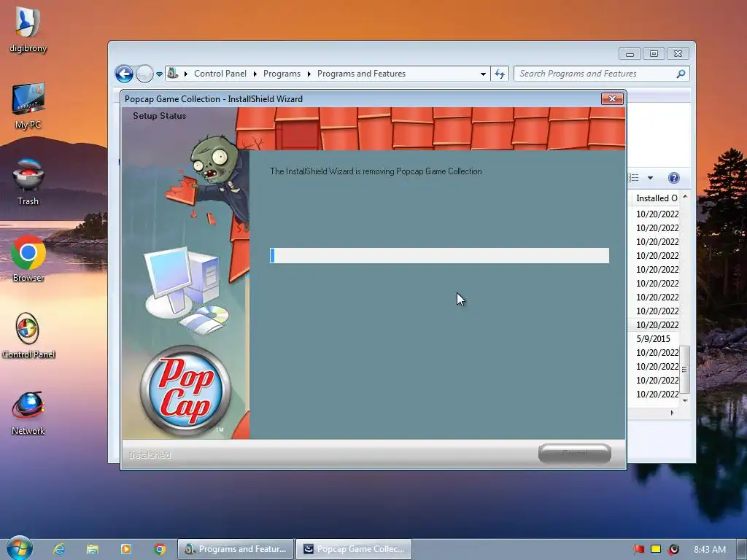This screenshot has width=747, height=560.
Task: Click the uninstall progress bar
Action: 439,255
